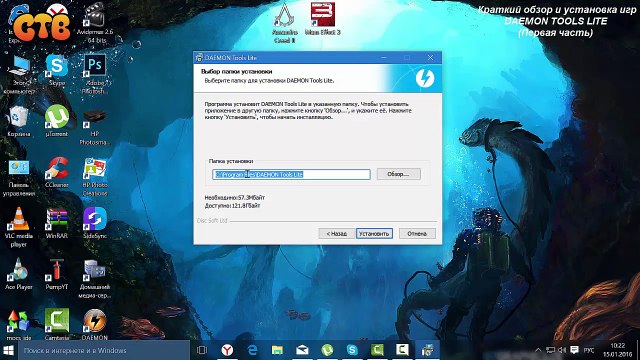Open Avidemux 2.6 desktop shortcut
Screen dimensions: 640x360
tap(95, 23)
